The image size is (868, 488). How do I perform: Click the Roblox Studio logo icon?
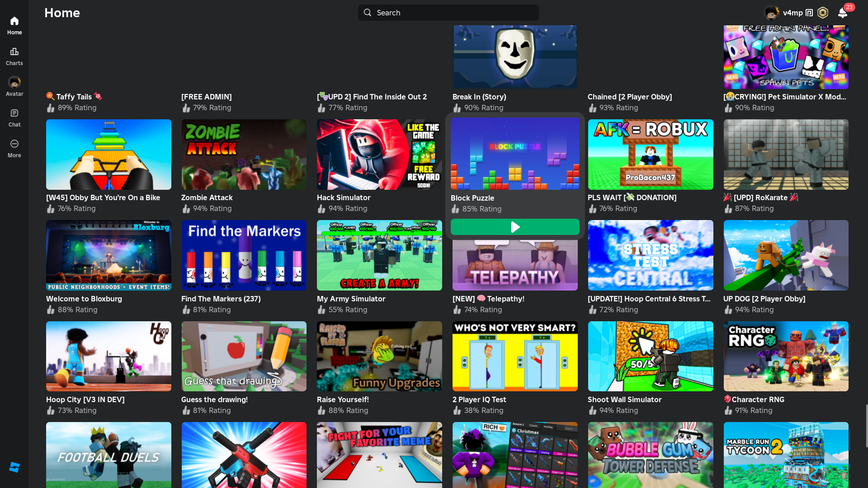point(14,467)
